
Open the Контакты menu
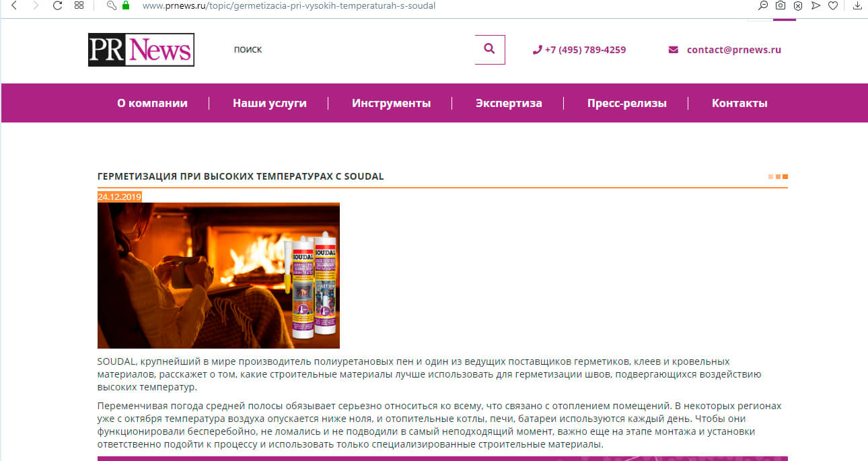click(739, 103)
